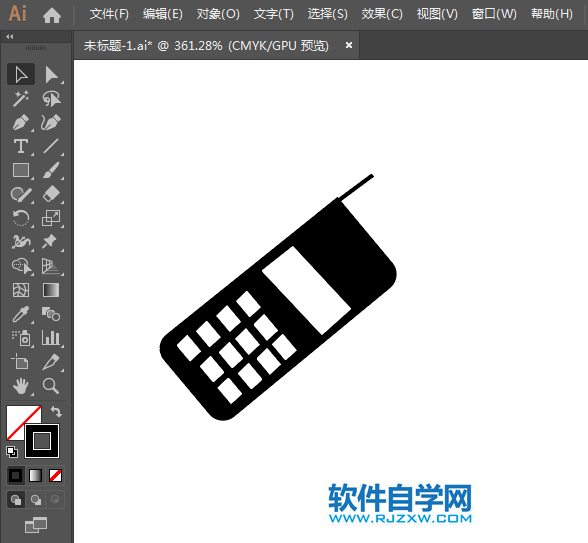Open the 文字(T) menu
Image resolution: width=588 pixels, height=543 pixels.
274,14
